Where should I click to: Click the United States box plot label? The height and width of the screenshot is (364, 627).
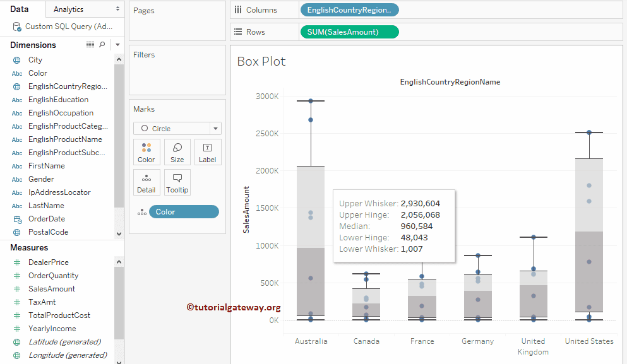(588, 341)
